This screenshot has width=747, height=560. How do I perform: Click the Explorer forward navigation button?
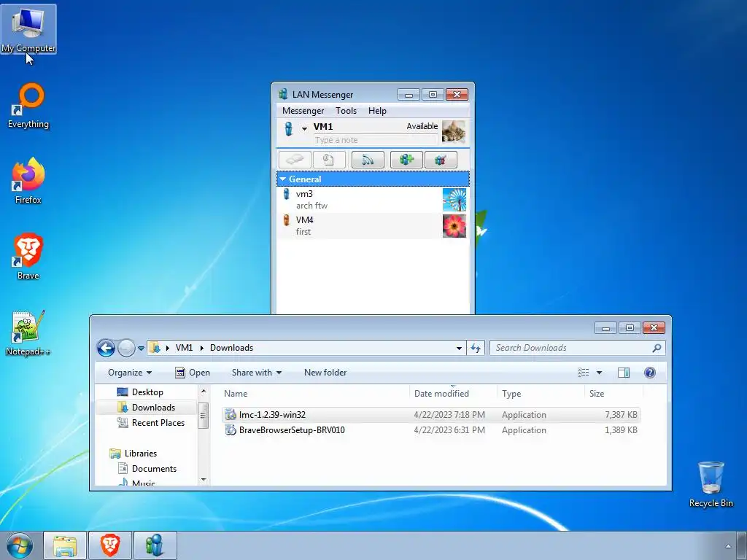126,348
